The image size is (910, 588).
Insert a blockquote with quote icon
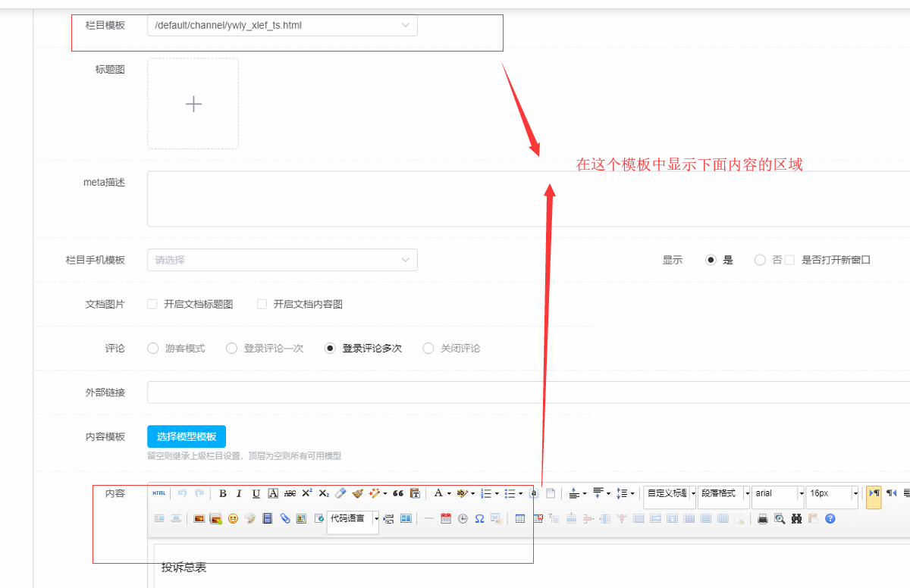point(398,493)
